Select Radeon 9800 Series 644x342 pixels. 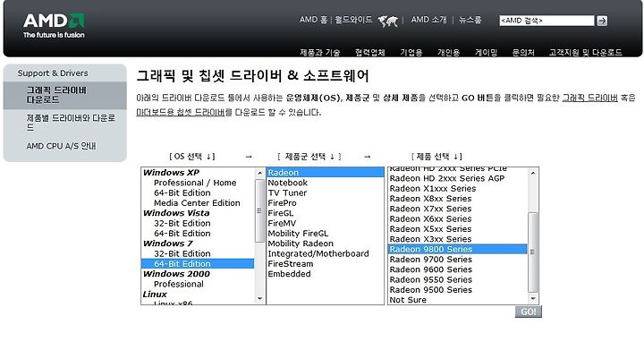click(x=458, y=249)
